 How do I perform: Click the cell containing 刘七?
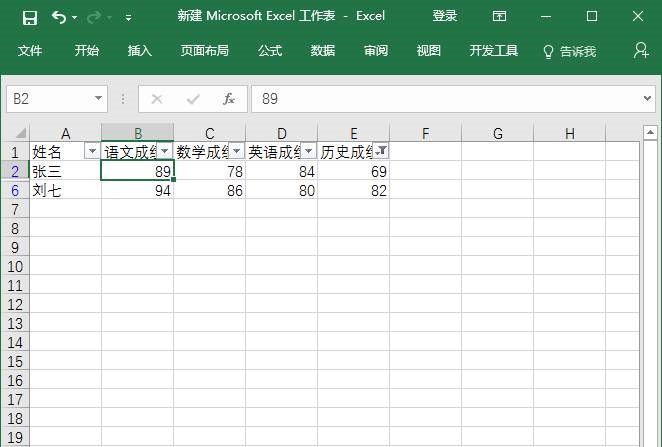click(x=65, y=190)
